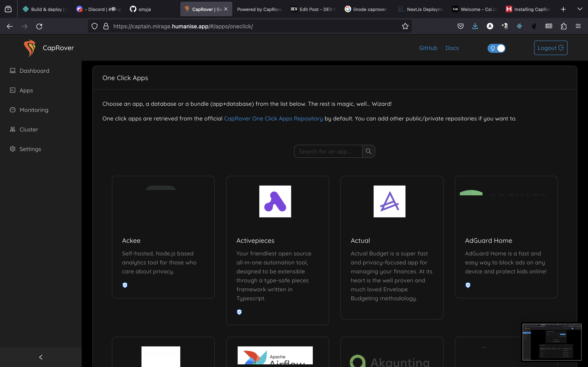The image size is (588, 367).
Task: Click the search magnifier icon button
Action: tap(368, 151)
